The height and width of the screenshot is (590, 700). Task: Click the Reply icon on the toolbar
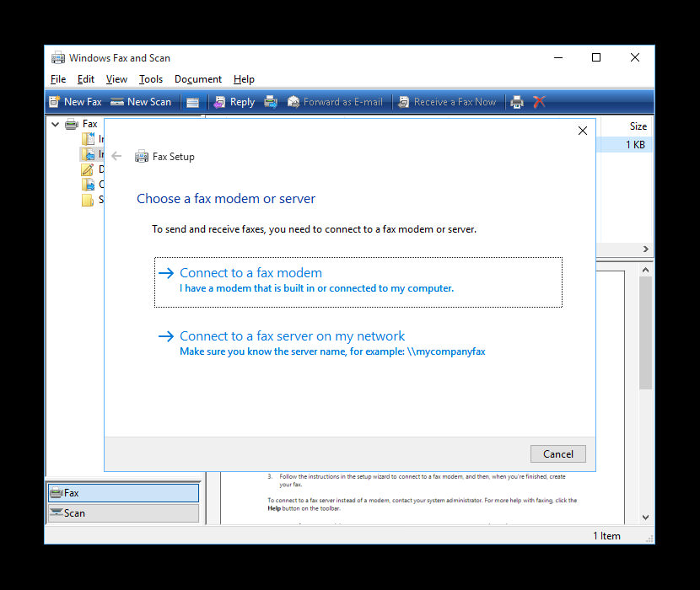point(234,101)
